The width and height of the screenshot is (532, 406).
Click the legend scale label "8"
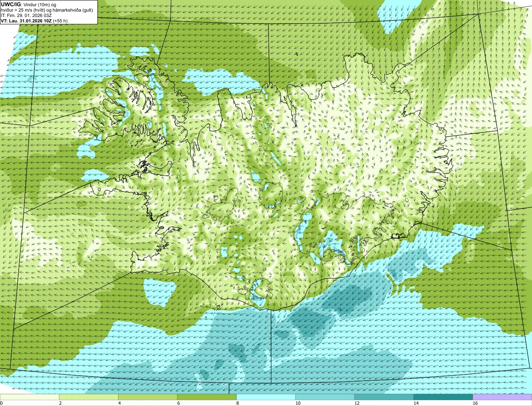[237, 403]
